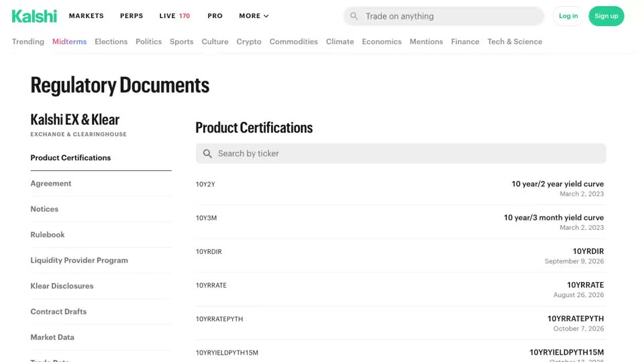Image resolution: width=644 pixels, height=362 pixels.
Task: Click the 10 year/3 month yield curve title
Action: pos(553,217)
